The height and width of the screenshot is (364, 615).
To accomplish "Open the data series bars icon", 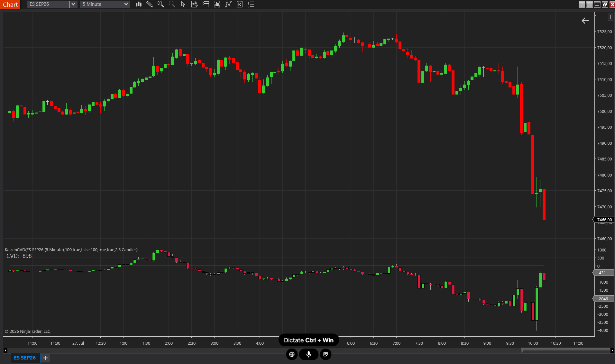I will coord(217,4).
